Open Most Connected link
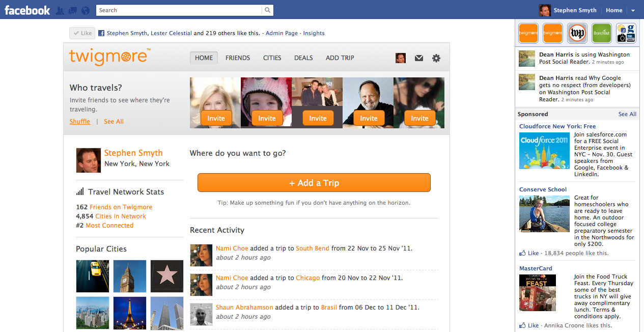The width and height of the screenshot is (644, 332). click(109, 226)
